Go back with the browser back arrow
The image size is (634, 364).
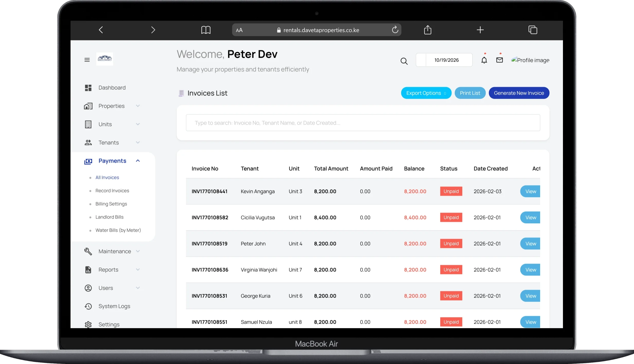[x=101, y=30]
